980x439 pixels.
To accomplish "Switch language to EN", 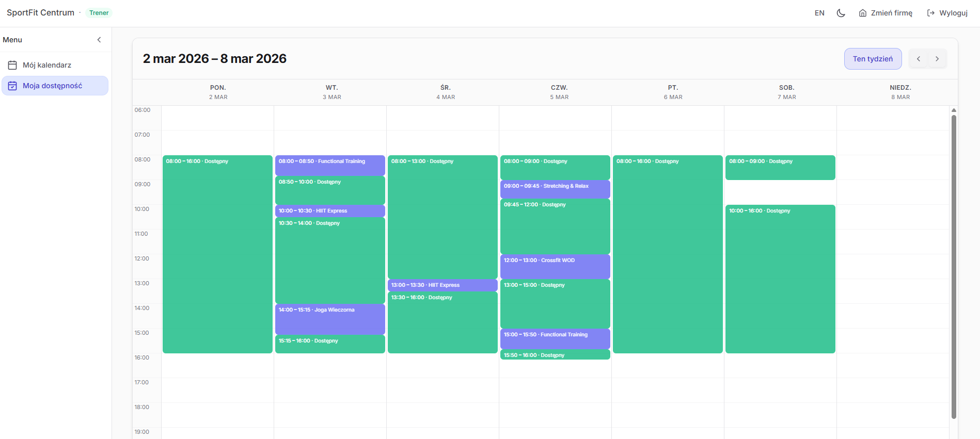I will [x=819, y=13].
